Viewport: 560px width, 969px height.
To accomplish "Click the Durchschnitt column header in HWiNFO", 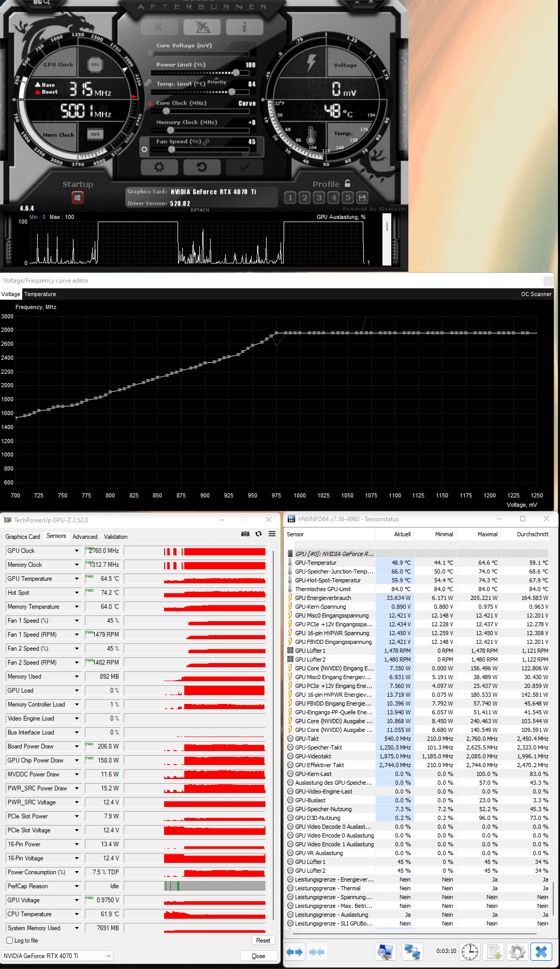I will click(x=525, y=534).
